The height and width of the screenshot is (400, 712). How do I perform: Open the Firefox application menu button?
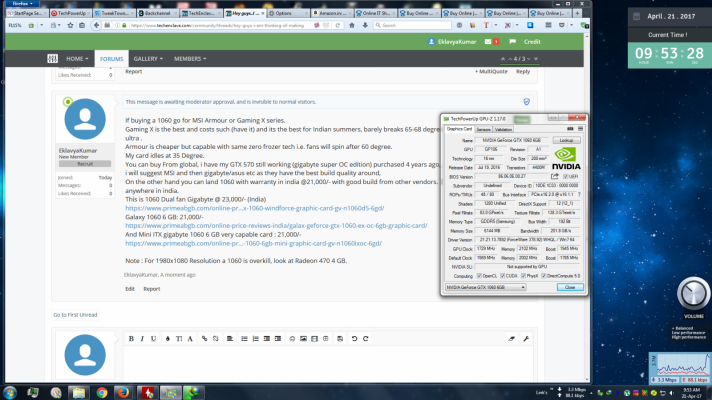[22, 4]
